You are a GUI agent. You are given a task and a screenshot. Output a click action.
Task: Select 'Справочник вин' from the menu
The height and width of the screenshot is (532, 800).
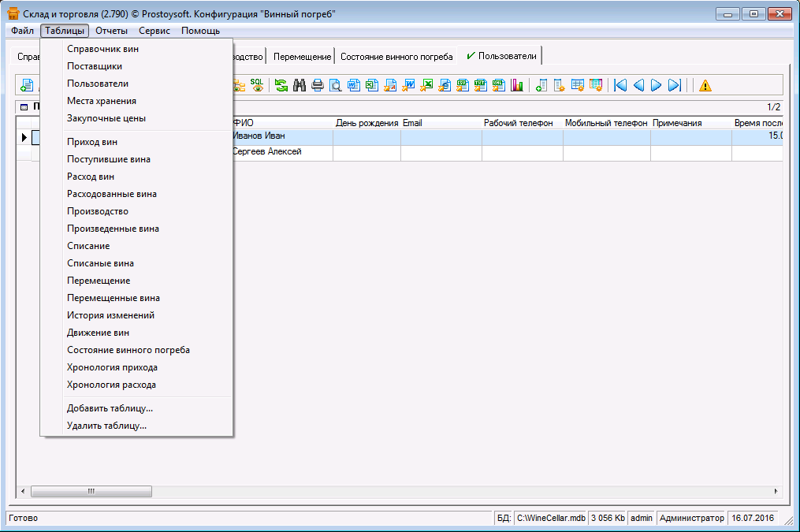(103, 49)
